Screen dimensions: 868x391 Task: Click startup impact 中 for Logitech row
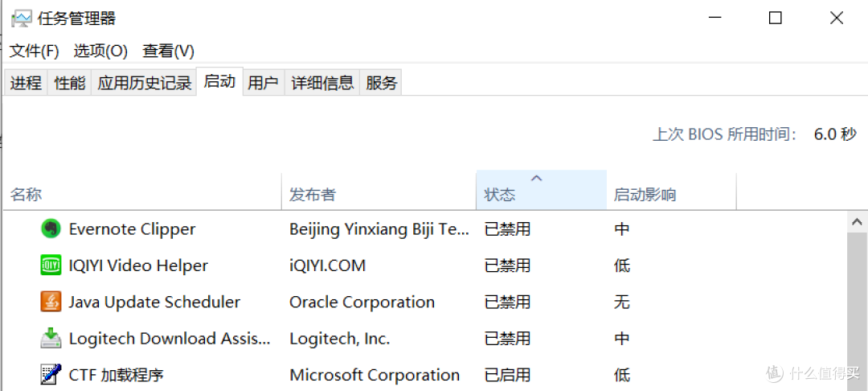point(621,339)
